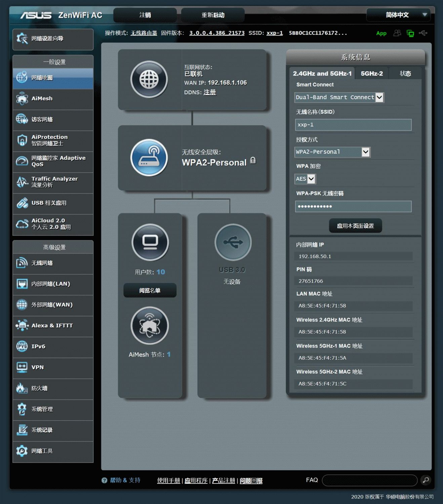Click the AiProtection shield icon

(x=22, y=140)
